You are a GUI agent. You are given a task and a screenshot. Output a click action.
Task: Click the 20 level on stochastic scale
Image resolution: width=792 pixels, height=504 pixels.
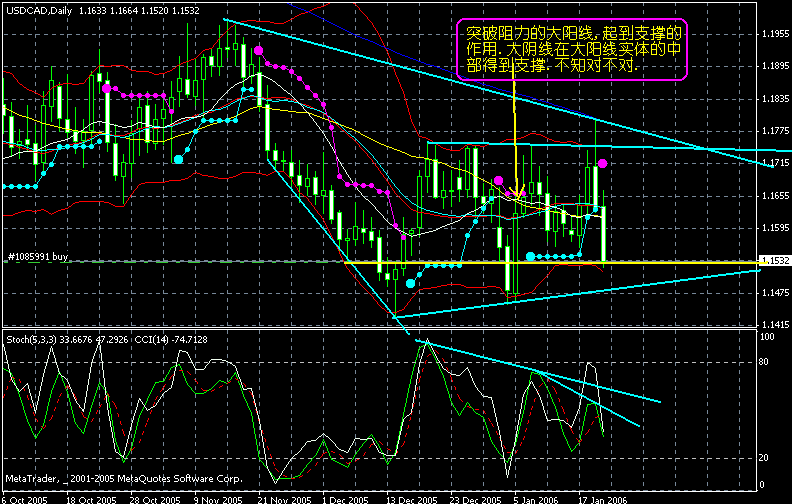coord(765,457)
